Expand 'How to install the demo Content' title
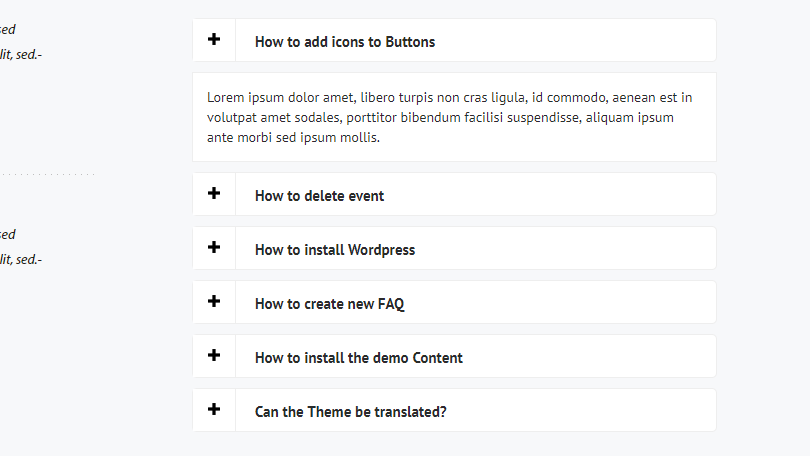The height and width of the screenshot is (456, 810). coord(358,358)
